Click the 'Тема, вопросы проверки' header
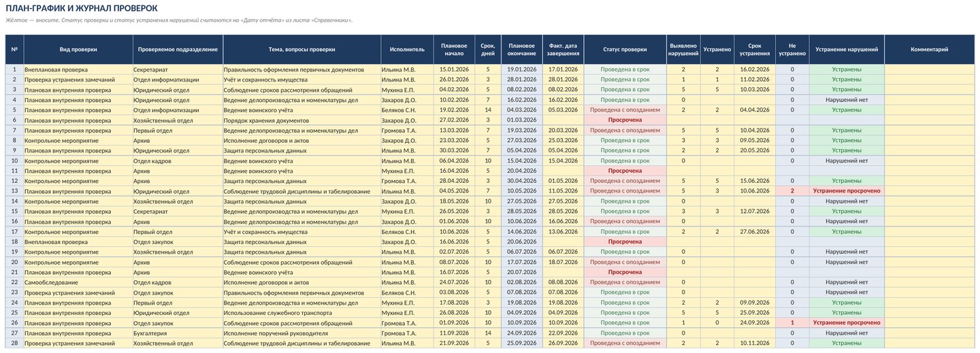This screenshot has width=980, height=353. point(301,50)
